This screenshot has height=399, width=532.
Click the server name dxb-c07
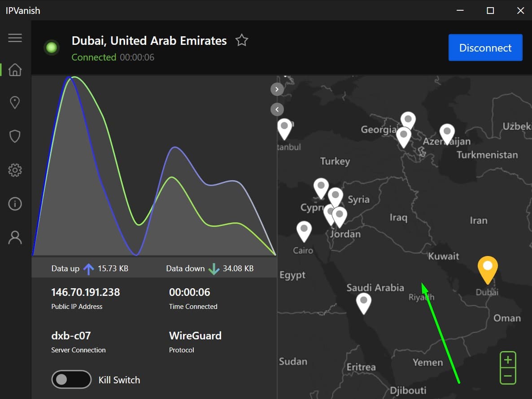(71, 336)
